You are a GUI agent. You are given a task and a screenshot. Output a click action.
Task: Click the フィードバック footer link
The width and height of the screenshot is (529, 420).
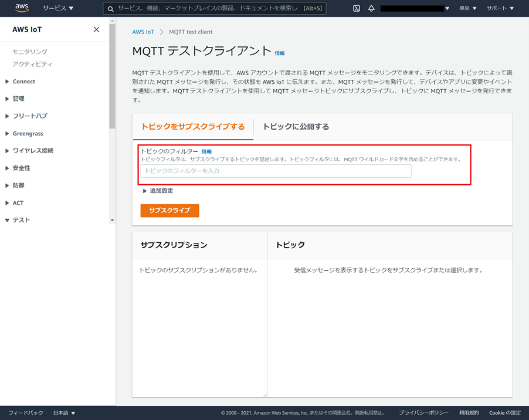[26, 413]
